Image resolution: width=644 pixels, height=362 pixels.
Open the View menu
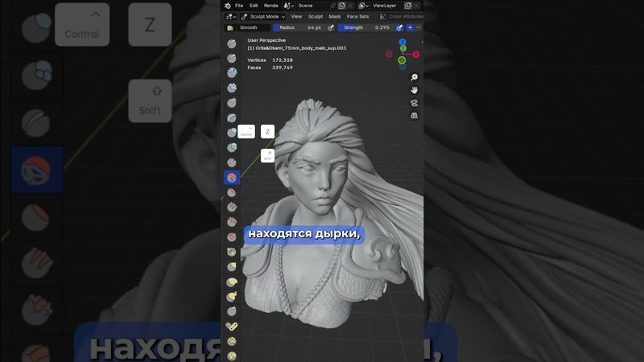click(296, 16)
